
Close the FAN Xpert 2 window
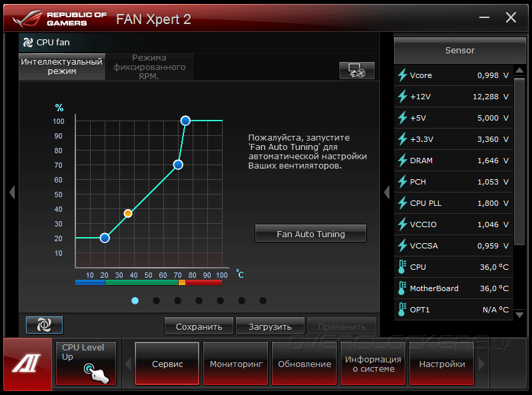(x=511, y=17)
